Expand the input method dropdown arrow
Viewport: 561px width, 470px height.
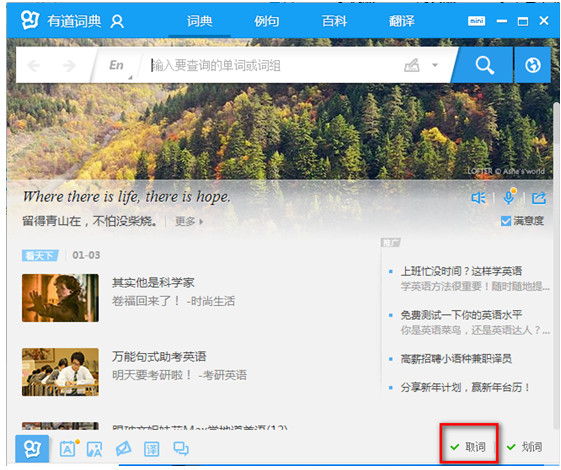435,65
